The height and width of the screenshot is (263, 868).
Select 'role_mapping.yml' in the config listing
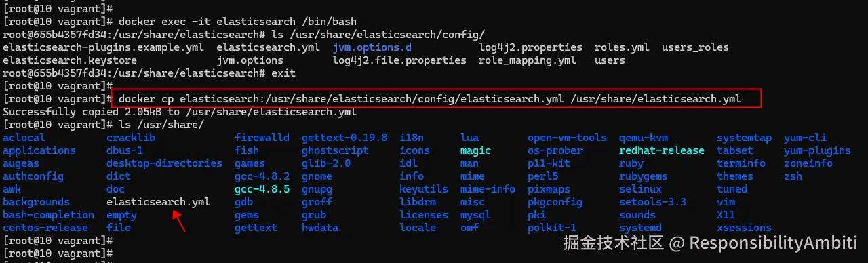[x=528, y=60]
